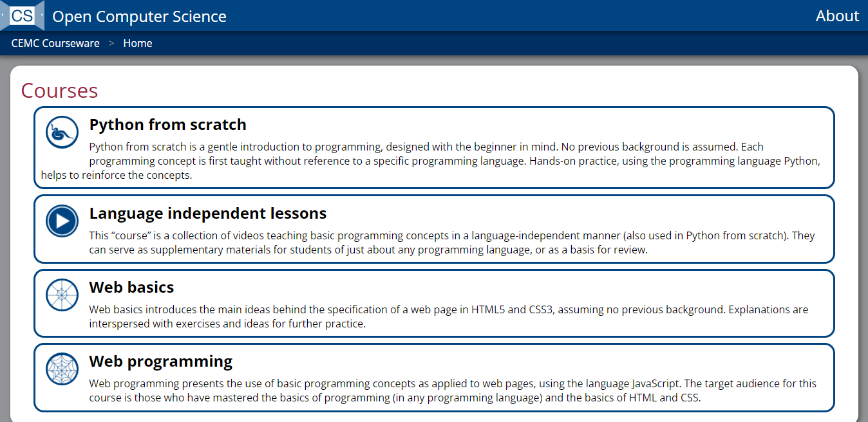Click the CS logo icon
868x422 pixels.
[22, 15]
